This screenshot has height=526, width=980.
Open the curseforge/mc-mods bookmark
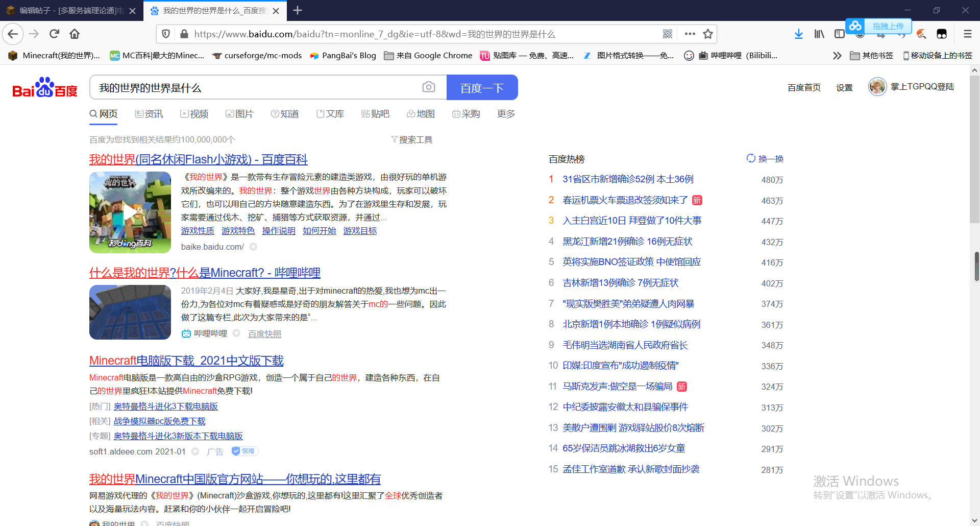click(257, 56)
